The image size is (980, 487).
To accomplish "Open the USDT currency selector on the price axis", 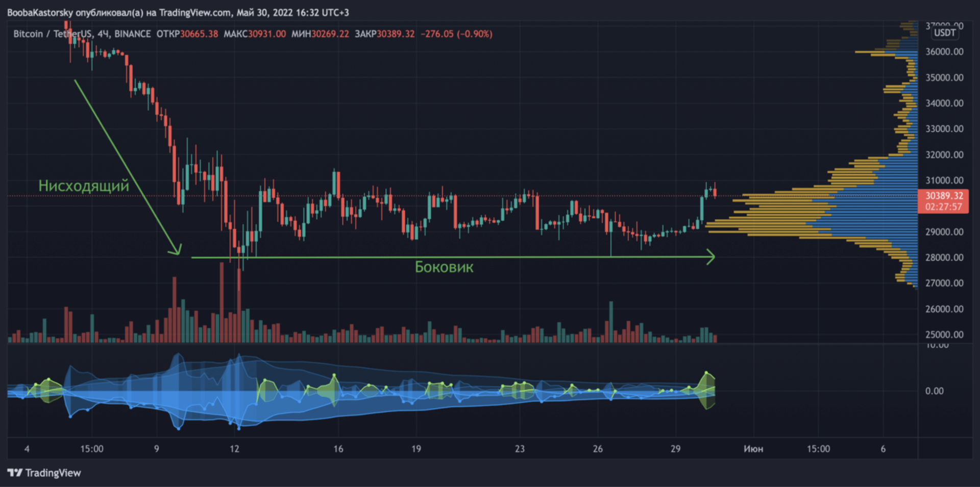I will [x=944, y=33].
